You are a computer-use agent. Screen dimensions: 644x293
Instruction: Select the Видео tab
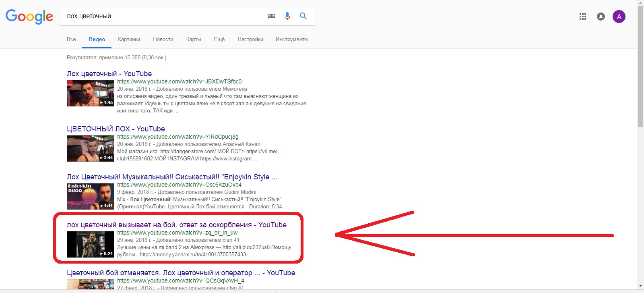point(97,39)
